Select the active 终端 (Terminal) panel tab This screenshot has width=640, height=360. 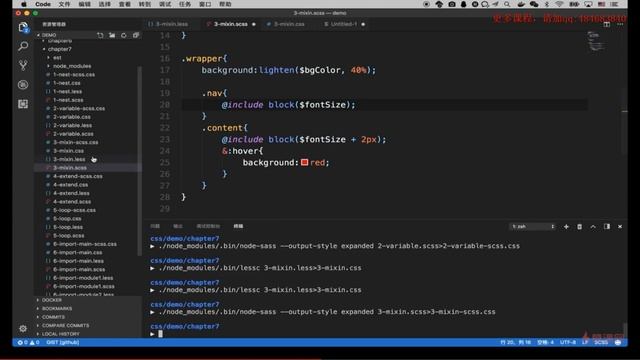pos(238,226)
